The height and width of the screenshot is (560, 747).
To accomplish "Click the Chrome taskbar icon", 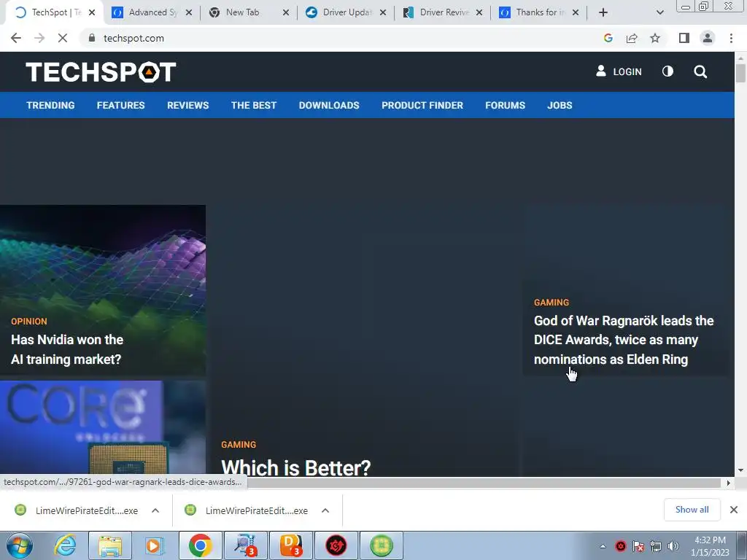I will click(x=200, y=545).
